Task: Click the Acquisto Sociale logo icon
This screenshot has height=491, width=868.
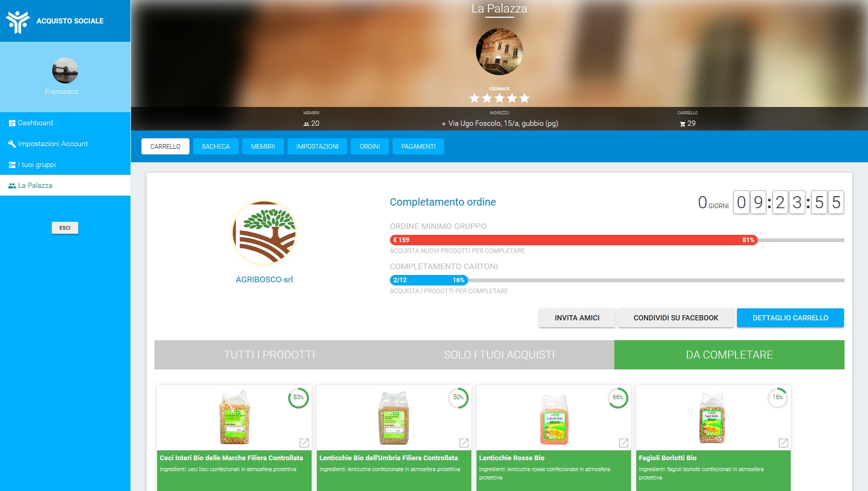Action: [x=18, y=21]
